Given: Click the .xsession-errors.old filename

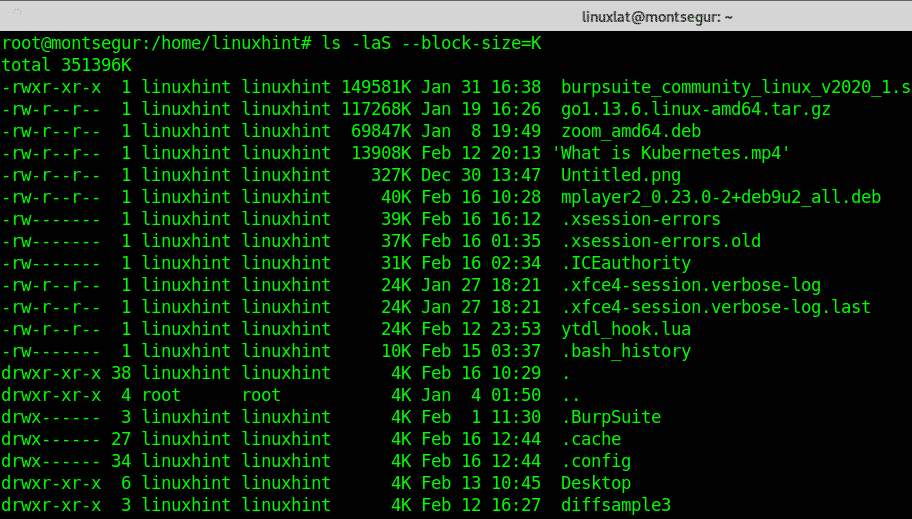Looking at the screenshot, I should pos(661,241).
